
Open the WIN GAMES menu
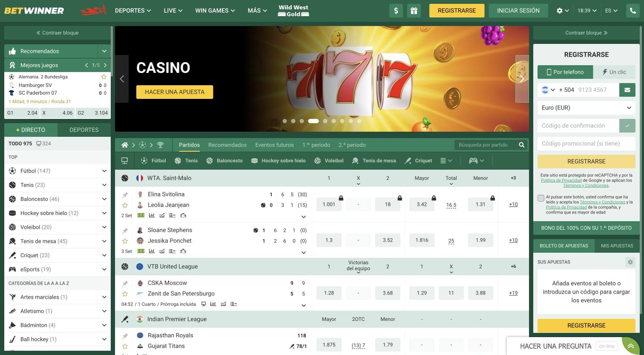click(215, 11)
